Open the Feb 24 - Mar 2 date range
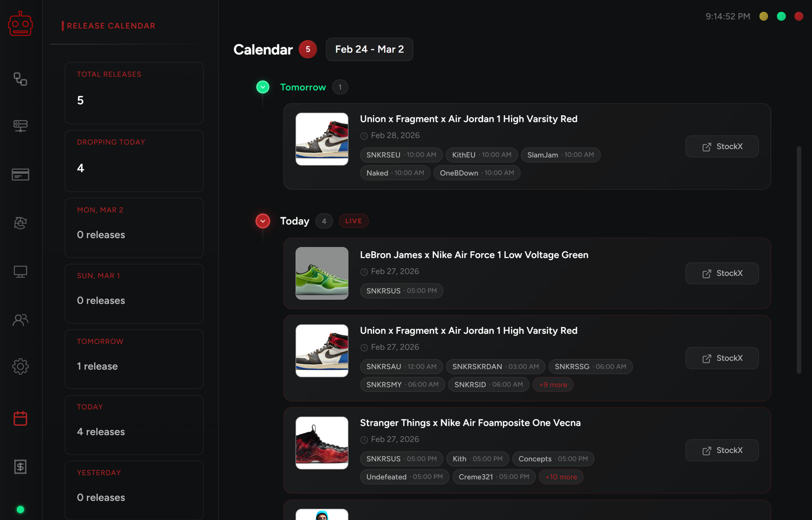 [369, 49]
